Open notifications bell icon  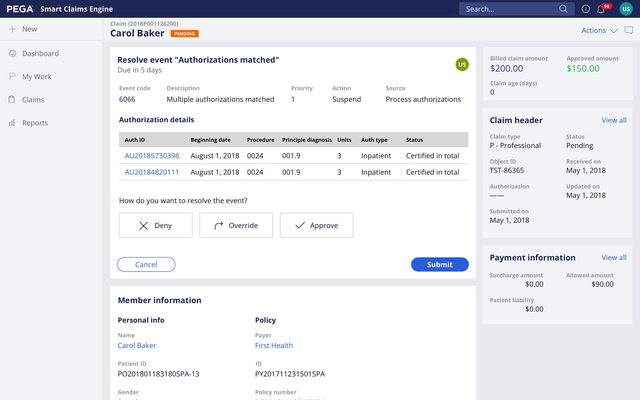(601, 9)
